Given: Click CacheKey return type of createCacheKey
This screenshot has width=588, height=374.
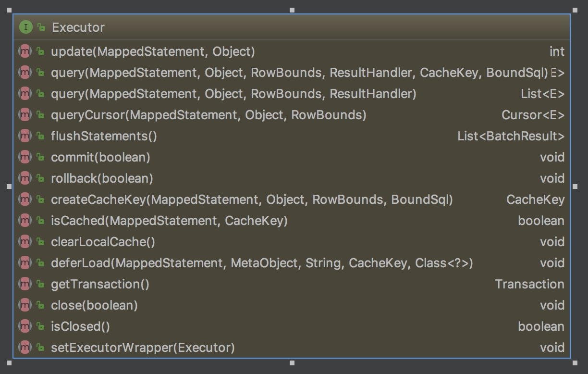Looking at the screenshot, I should [536, 199].
